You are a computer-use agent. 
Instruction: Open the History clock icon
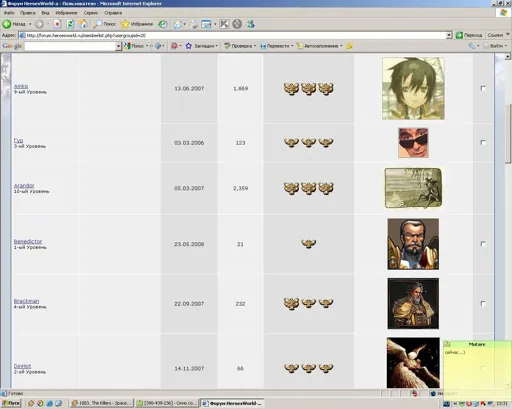pos(163,24)
